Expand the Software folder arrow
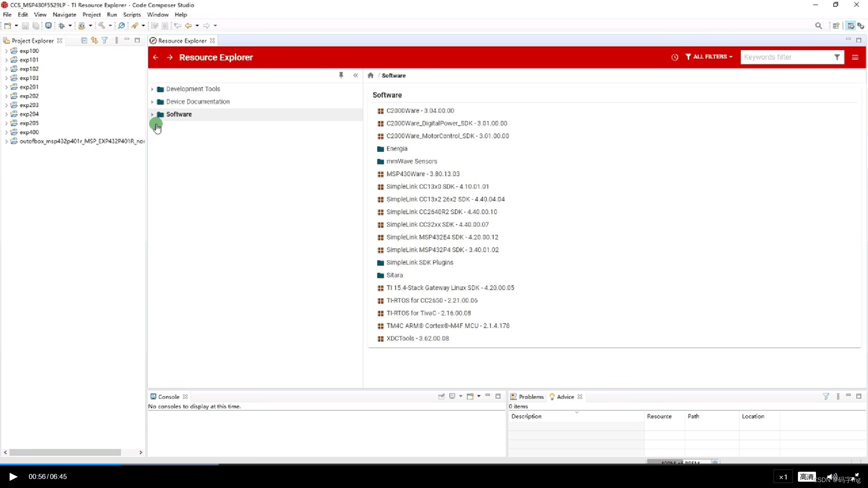868x488 pixels. 152,115
